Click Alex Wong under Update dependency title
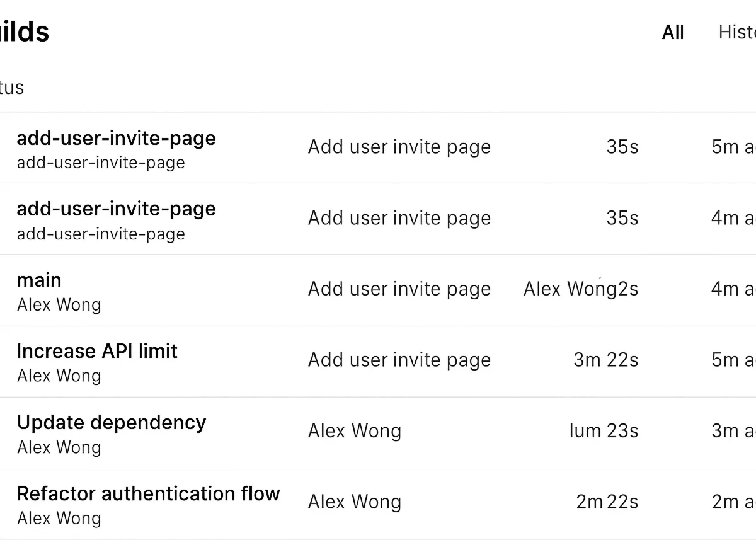This screenshot has width=756, height=540. coord(59,447)
